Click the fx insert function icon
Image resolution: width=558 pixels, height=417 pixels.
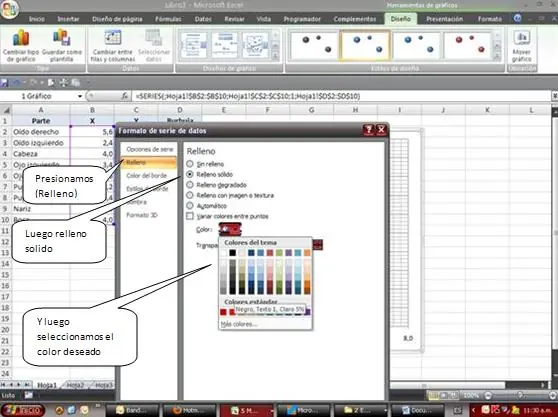coord(125,96)
